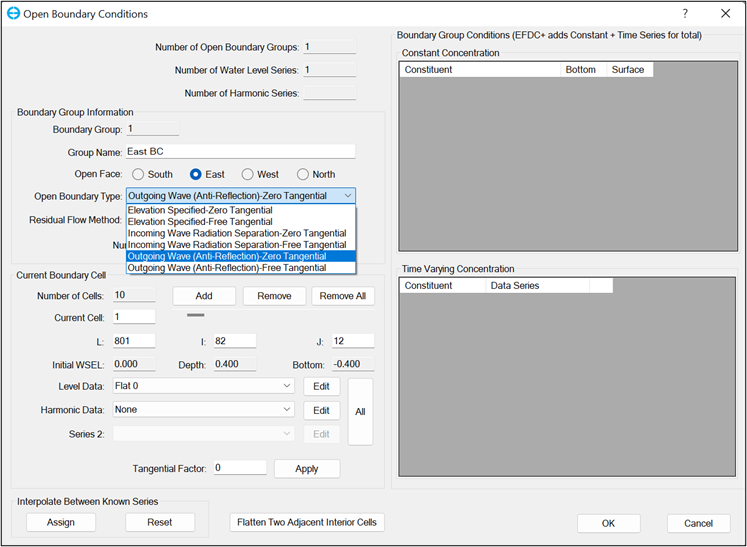The width and height of the screenshot is (747, 547).
Task: Collapse the Open Boundary Type dropdown
Action: click(347, 196)
